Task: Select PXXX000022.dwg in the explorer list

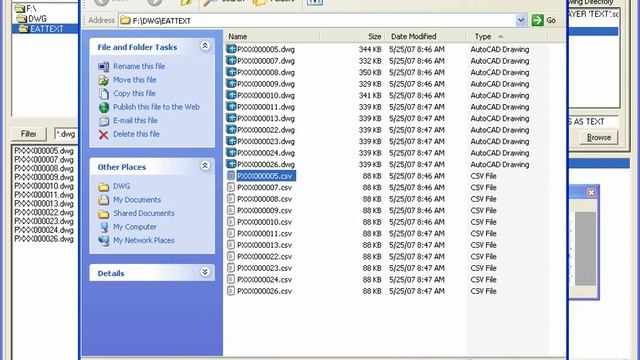Action: [x=266, y=130]
